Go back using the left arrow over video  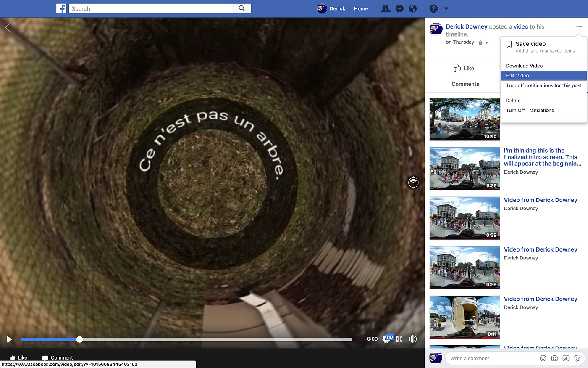coord(8,27)
